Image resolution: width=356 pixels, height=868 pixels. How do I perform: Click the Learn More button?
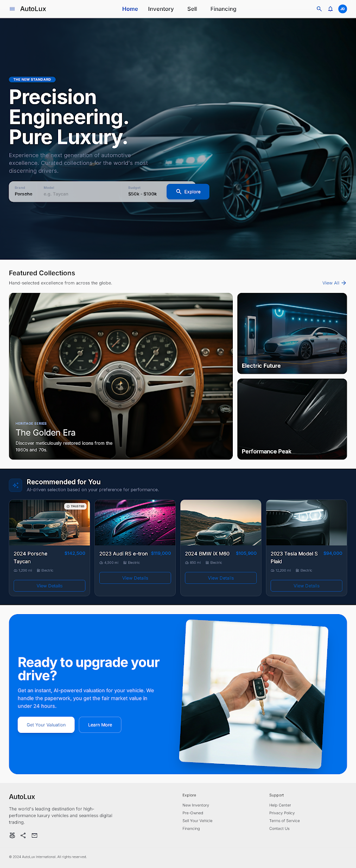(100, 725)
